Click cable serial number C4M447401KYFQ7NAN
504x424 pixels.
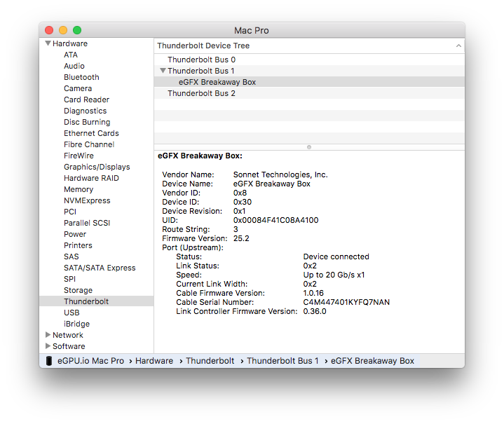point(346,302)
